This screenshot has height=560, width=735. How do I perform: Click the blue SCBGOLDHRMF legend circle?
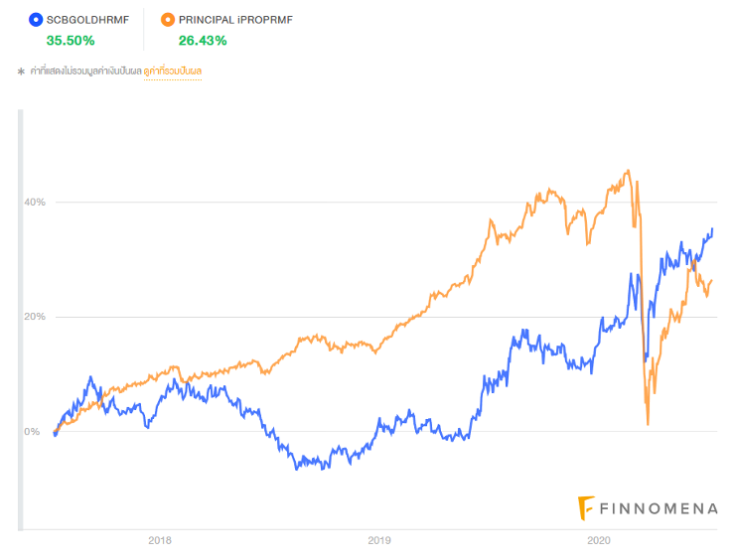[x=36, y=19]
